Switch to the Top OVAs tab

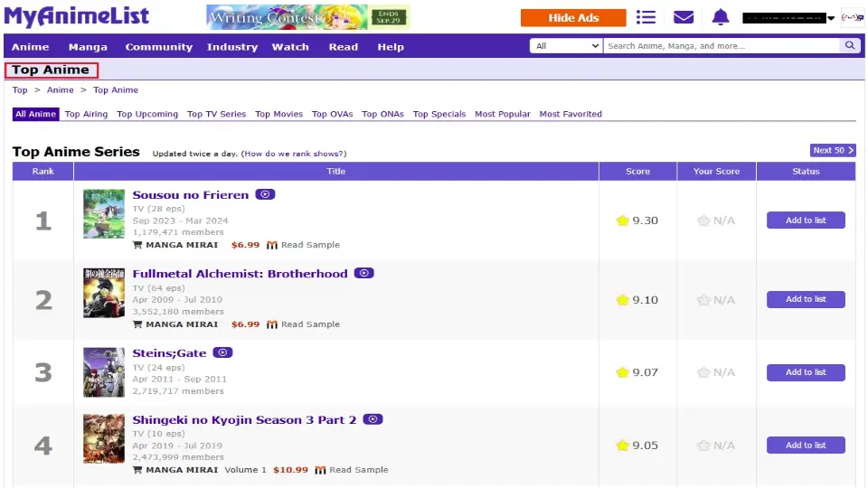click(332, 114)
